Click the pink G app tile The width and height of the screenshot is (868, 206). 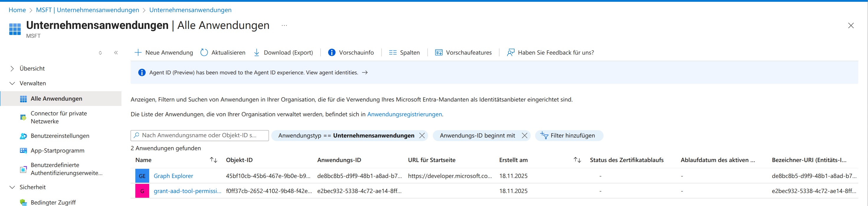[x=142, y=191]
